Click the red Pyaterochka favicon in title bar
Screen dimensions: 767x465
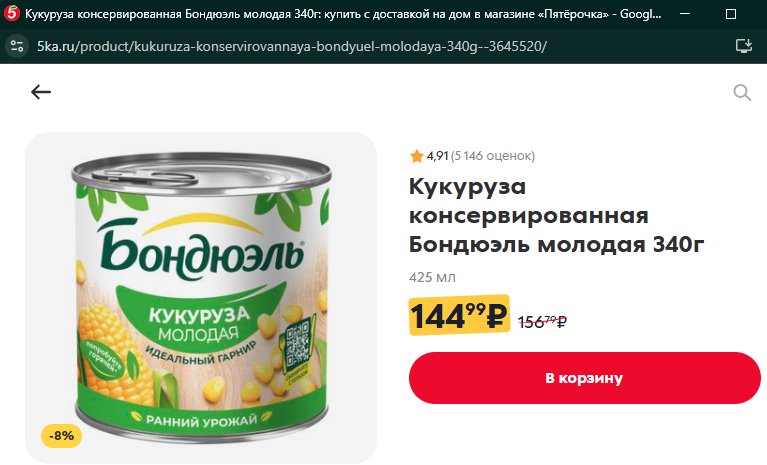click(x=11, y=13)
